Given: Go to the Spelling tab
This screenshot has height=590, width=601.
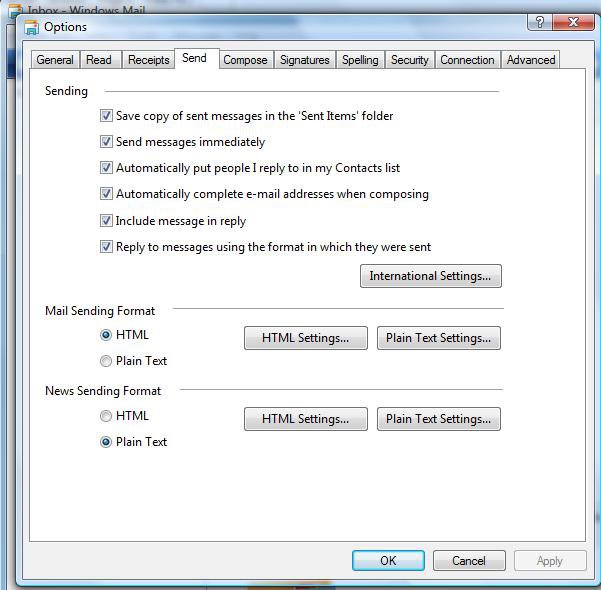Looking at the screenshot, I should 360,60.
